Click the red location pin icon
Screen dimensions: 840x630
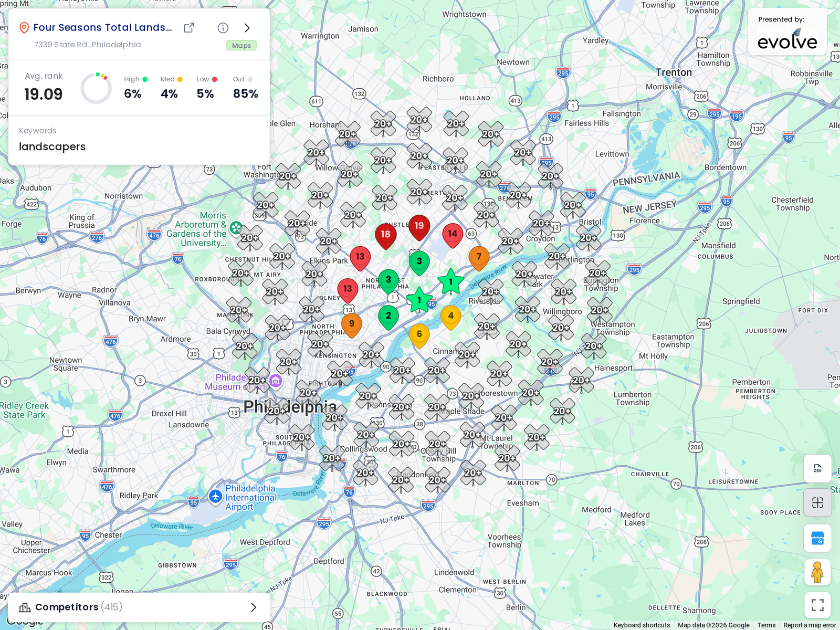click(24, 28)
